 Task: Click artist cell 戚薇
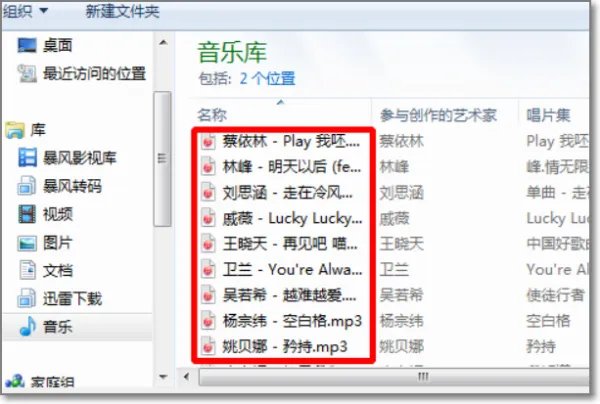click(x=394, y=218)
